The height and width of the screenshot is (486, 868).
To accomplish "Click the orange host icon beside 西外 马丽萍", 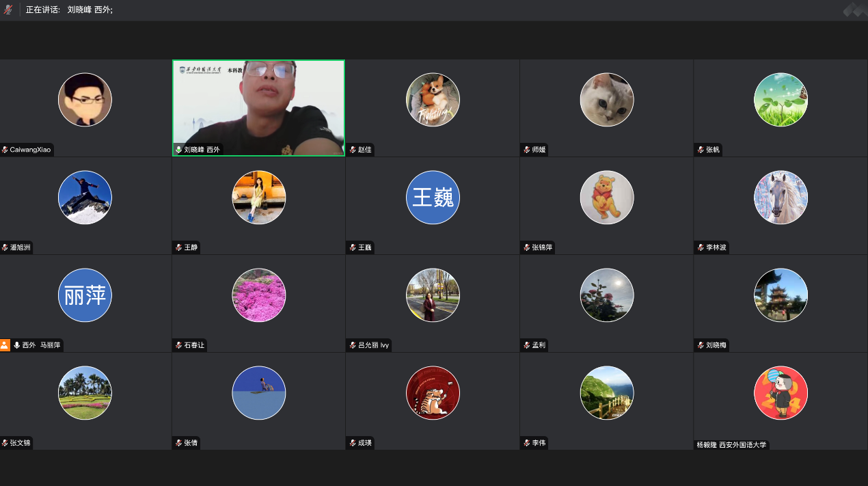I will [x=5, y=345].
